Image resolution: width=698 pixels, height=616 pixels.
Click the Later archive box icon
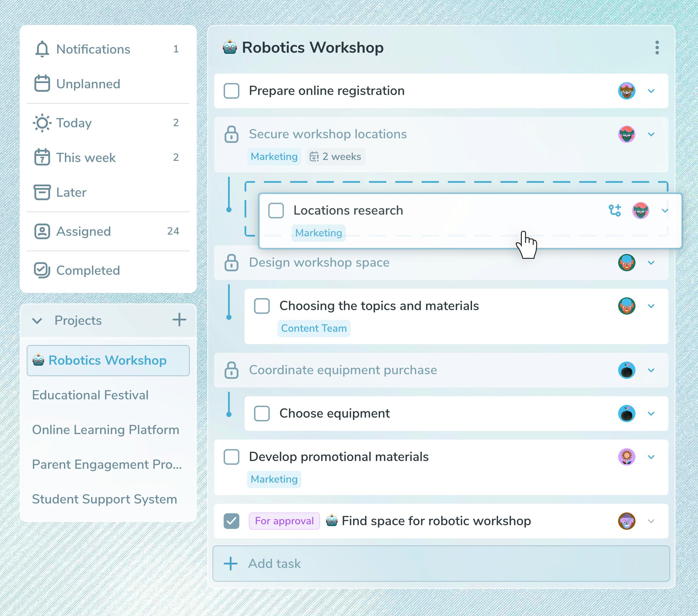click(42, 192)
